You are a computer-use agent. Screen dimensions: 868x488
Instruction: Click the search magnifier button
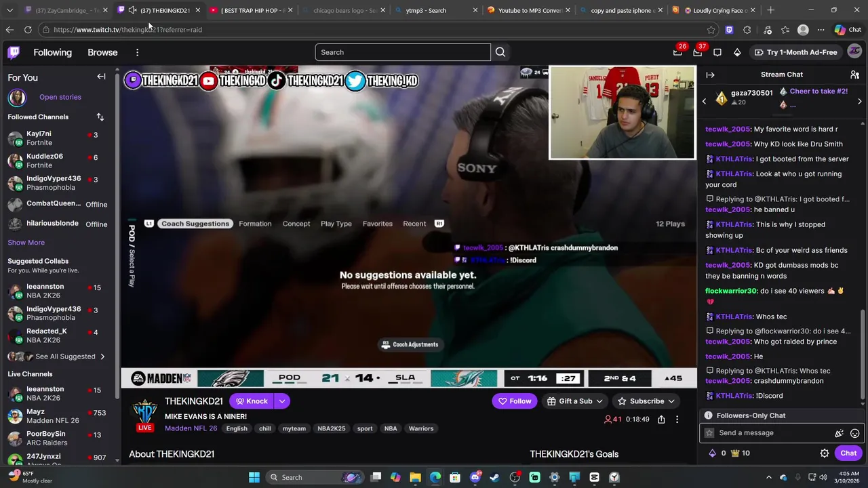(500, 52)
